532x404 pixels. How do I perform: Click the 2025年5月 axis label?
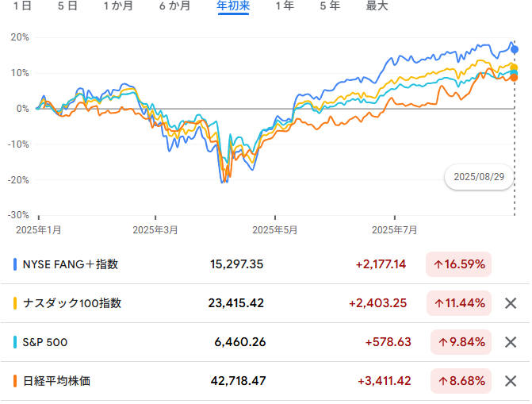275,230
